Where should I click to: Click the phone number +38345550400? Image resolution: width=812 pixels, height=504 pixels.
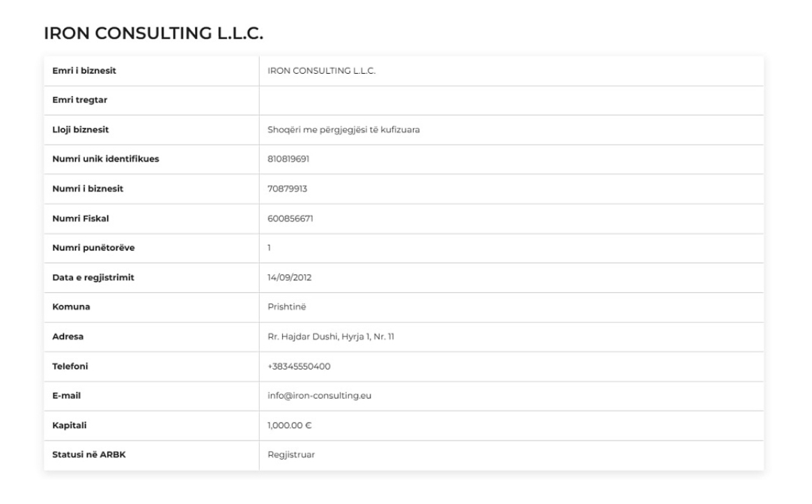point(299,366)
